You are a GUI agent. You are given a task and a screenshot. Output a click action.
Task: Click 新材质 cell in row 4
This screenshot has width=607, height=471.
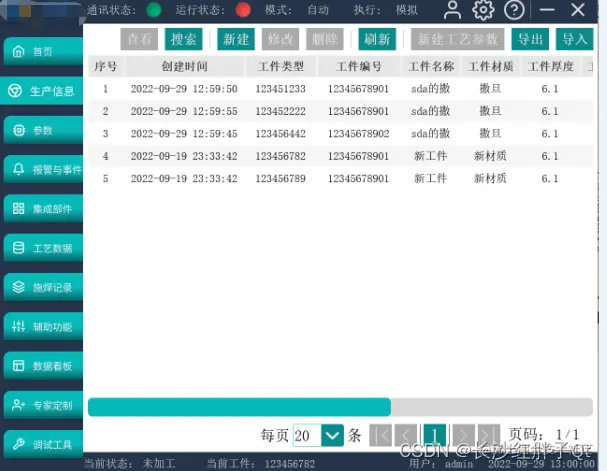click(x=490, y=156)
